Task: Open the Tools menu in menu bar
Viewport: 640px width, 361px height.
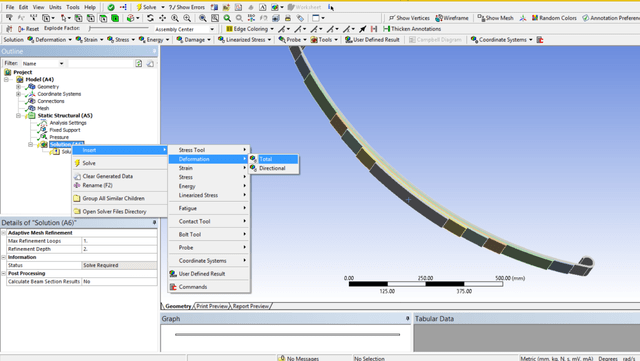Action: coord(73,7)
